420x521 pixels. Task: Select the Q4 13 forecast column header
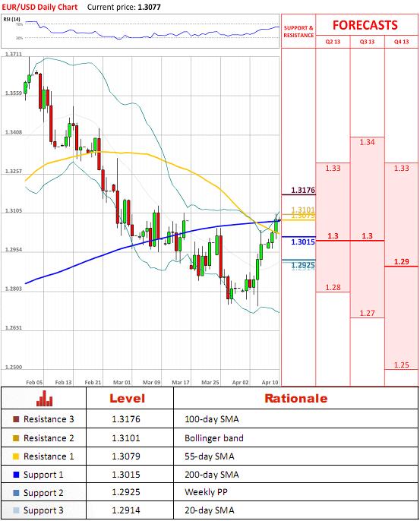point(401,42)
